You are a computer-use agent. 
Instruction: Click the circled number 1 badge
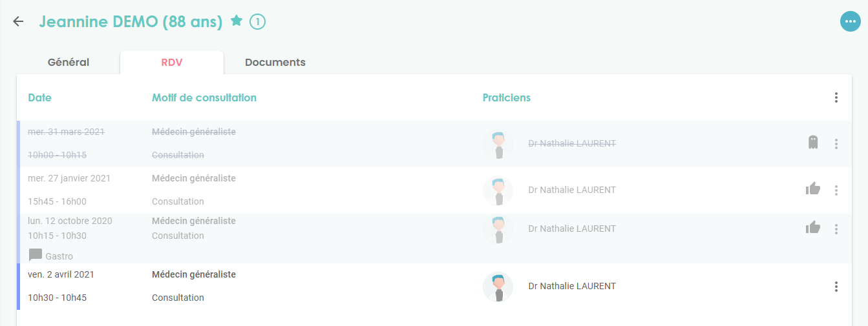click(257, 22)
